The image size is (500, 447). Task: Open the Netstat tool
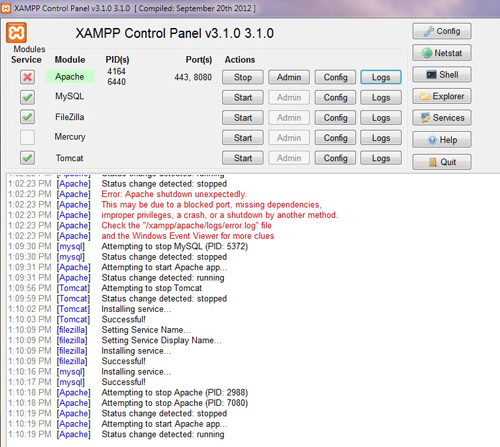442,53
